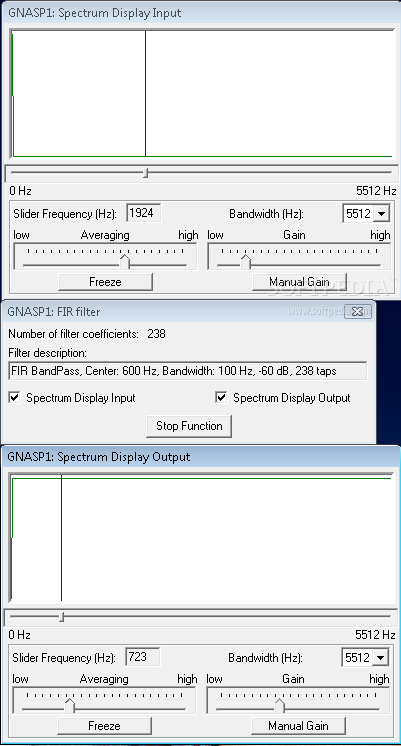Click Manual Gain in the Spectrum Display Input window
401x746 pixels.
point(299,282)
